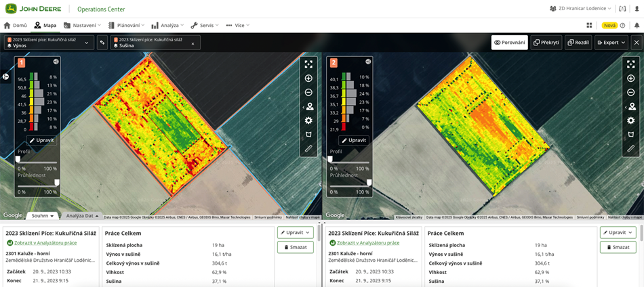Select the boundary draw tool on right map
The width and height of the screenshot is (644, 287).
coord(631,135)
